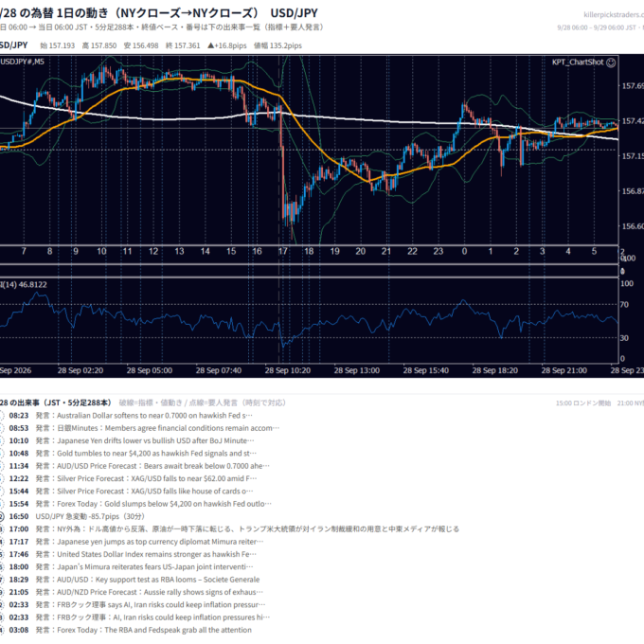Click the KPT_ChartShot label on chart
The height and width of the screenshot is (644, 644).
578,62
